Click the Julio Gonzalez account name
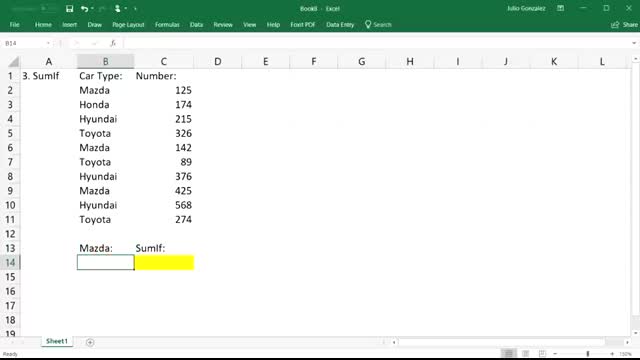This screenshot has width=640, height=360. click(526, 9)
